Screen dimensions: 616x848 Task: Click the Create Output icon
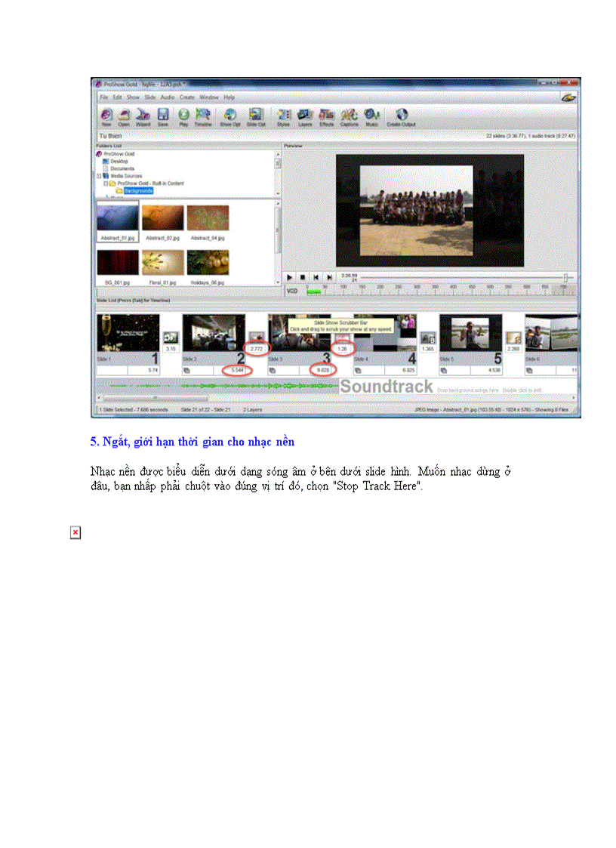(x=401, y=116)
